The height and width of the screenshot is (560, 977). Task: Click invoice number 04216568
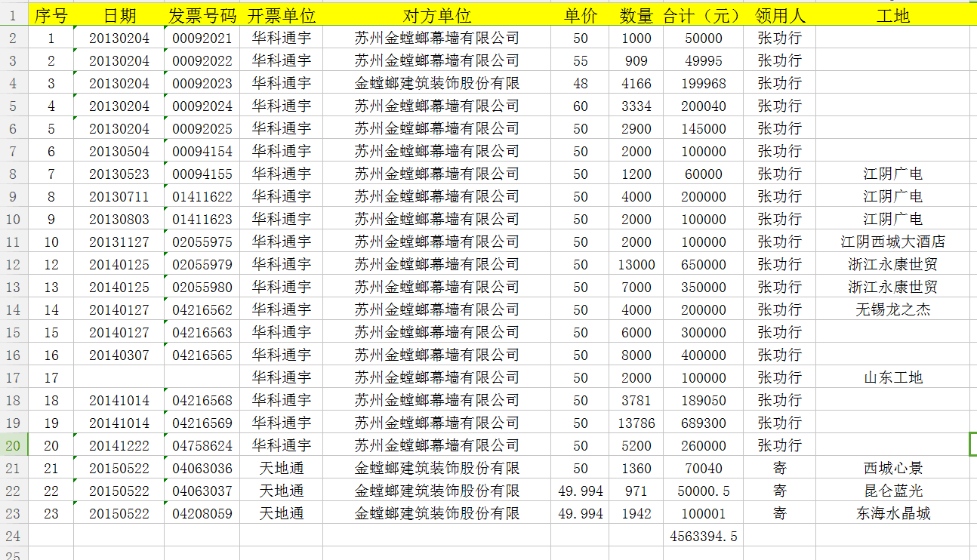click(202, 400)
